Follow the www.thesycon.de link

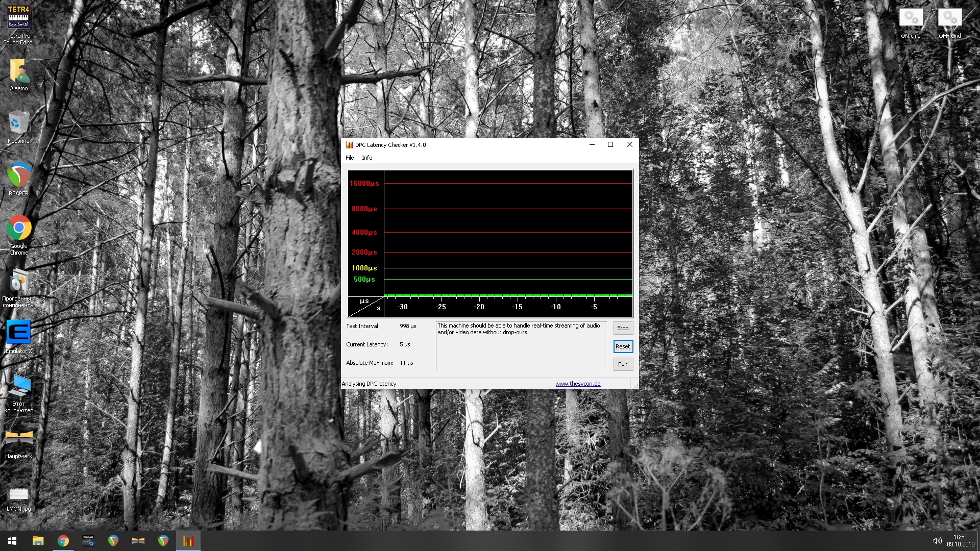[578, 384]
